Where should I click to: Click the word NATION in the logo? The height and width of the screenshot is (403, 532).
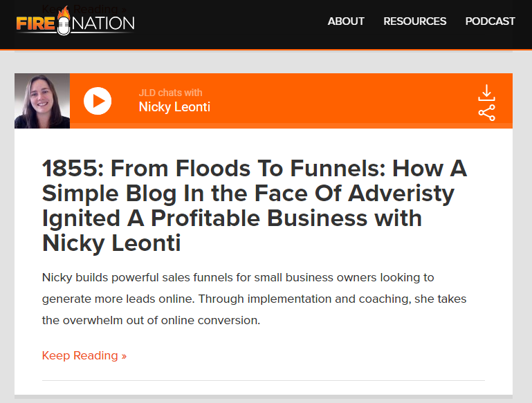[x=103, y=24]
